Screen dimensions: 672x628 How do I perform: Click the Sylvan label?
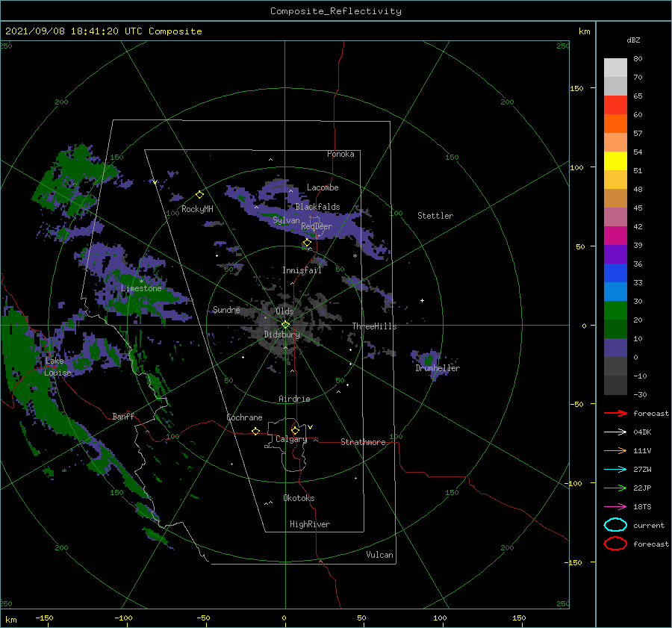(286, 220)
